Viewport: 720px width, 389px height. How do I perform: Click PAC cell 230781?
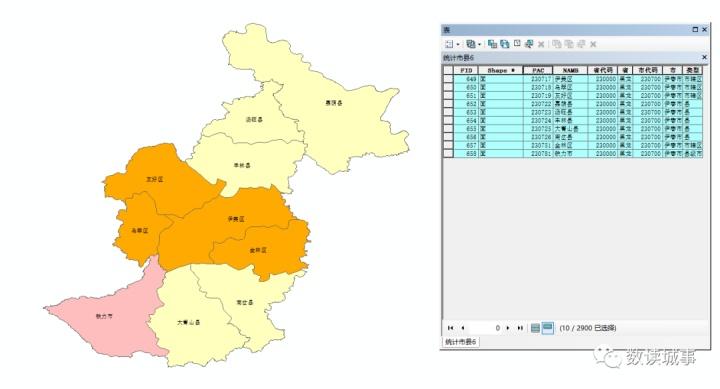(x=538, y=153)
